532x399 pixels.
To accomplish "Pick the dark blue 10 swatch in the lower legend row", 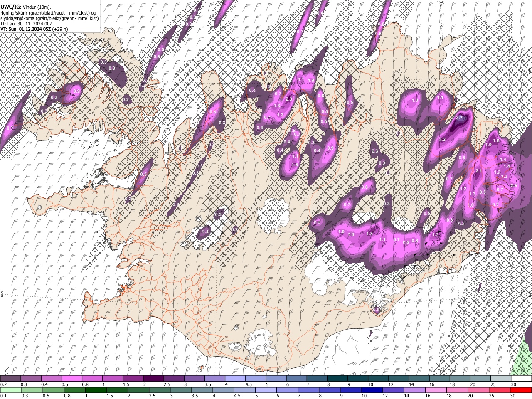I will click(x=372, y=390).
